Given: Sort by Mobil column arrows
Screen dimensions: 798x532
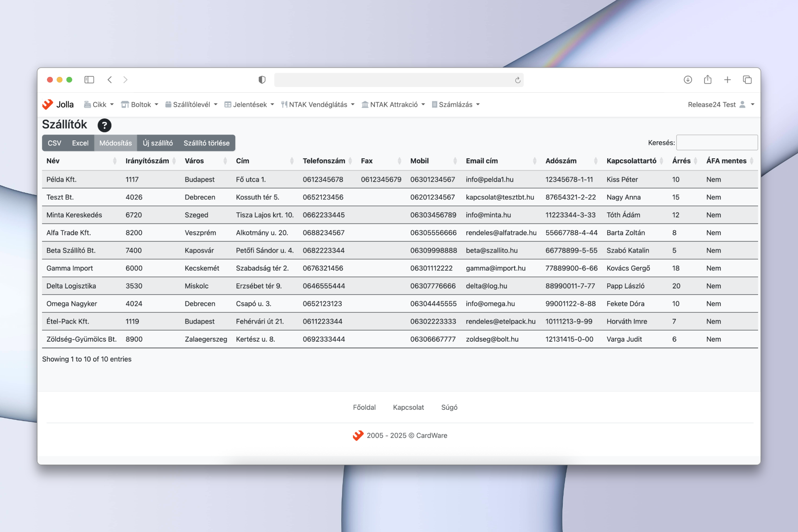Looking at the screenshot, I should click(x=455, y=161).
